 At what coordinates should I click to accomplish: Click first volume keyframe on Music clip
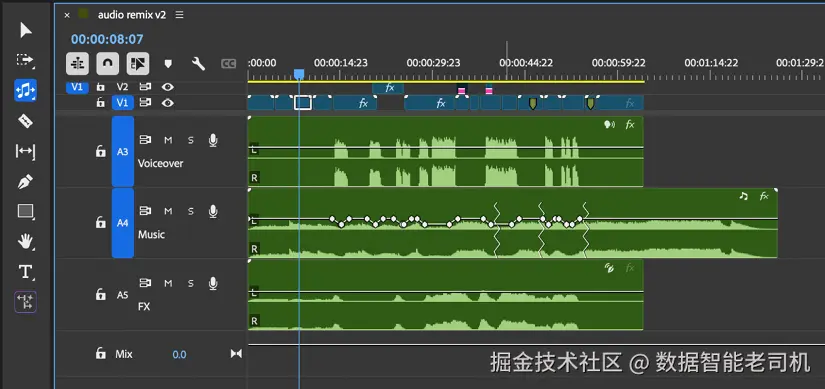tap(332, 218)
